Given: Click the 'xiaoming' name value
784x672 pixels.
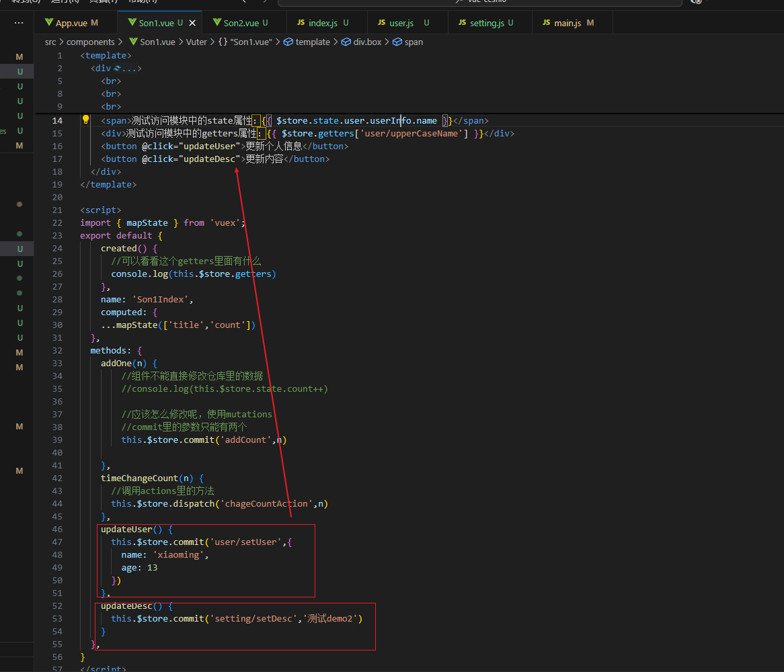Looking at the screenshot, I should pos(178,554).
